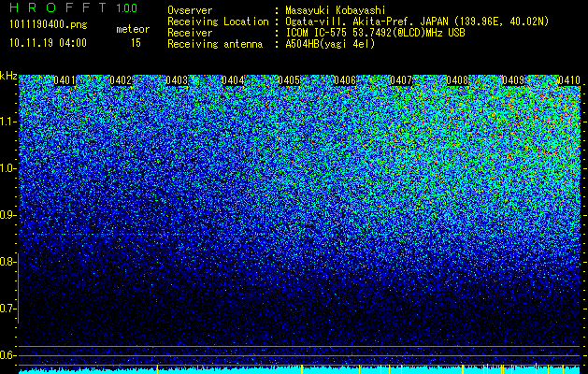The width and height of the screenshot is (588, 374).
Task: Click the 0.6 kHz axis label
Action: (x=7, y=355)
